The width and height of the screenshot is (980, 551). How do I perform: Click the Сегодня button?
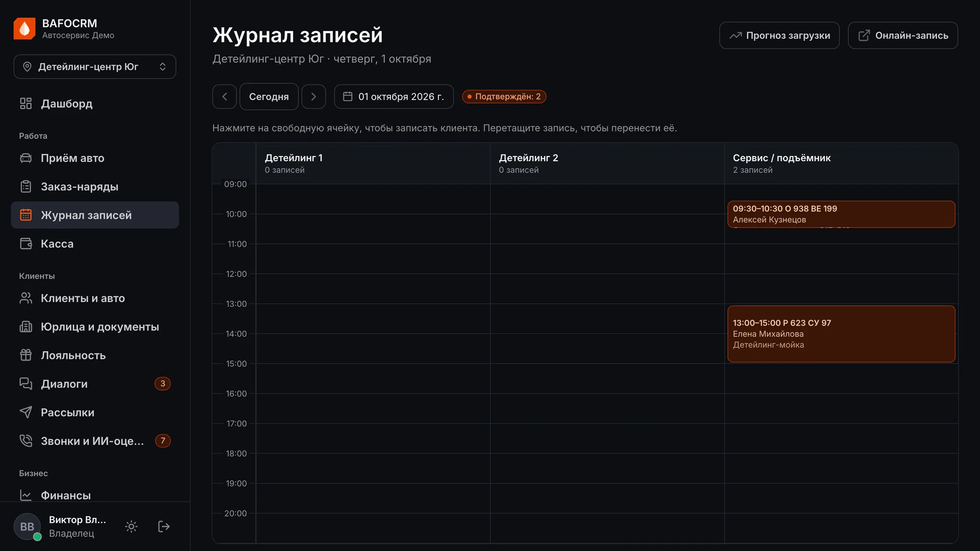pos(269,96)
